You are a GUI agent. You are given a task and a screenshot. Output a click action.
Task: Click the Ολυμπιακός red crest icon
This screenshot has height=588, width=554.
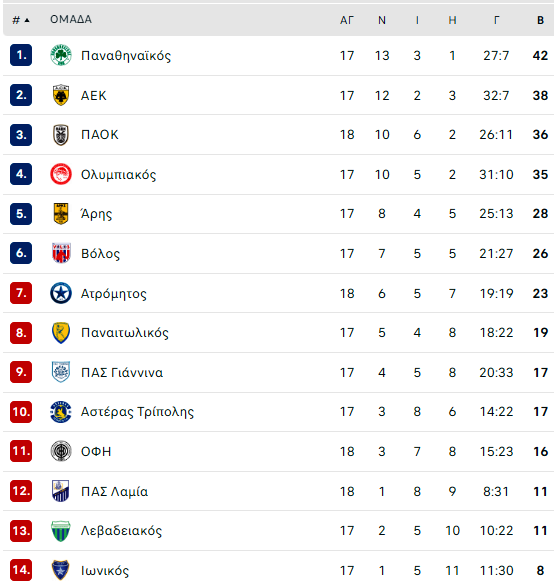point(61,174)
